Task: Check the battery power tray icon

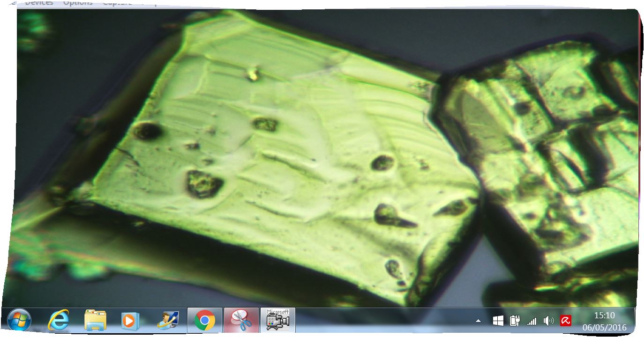Action: pyautogui.click(x=515, y=321)
